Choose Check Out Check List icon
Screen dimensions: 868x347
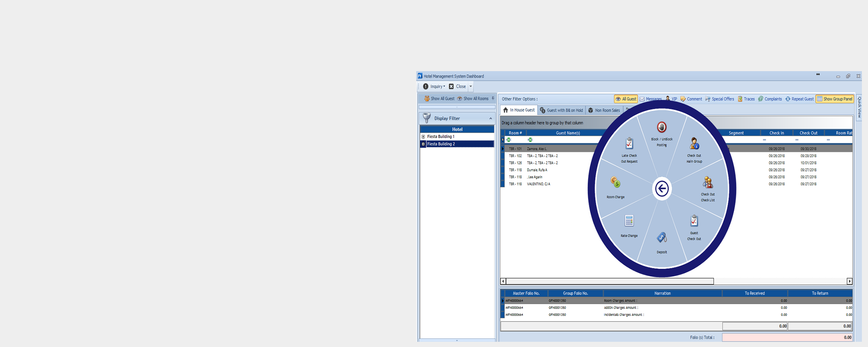pyautogui.click(x=707, y=182)
